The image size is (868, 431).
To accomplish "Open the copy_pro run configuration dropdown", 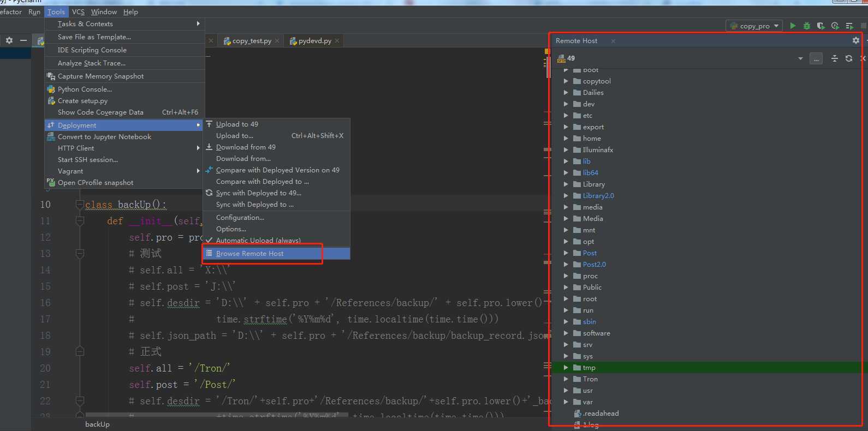I will (754, 26).
